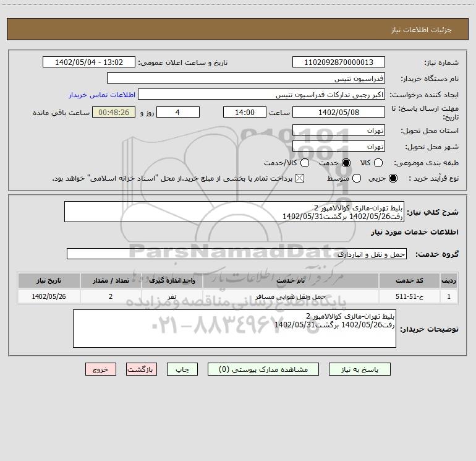Click the خروج exit button
The width and height of the screenshot is (476, 461).
(101, 369)
